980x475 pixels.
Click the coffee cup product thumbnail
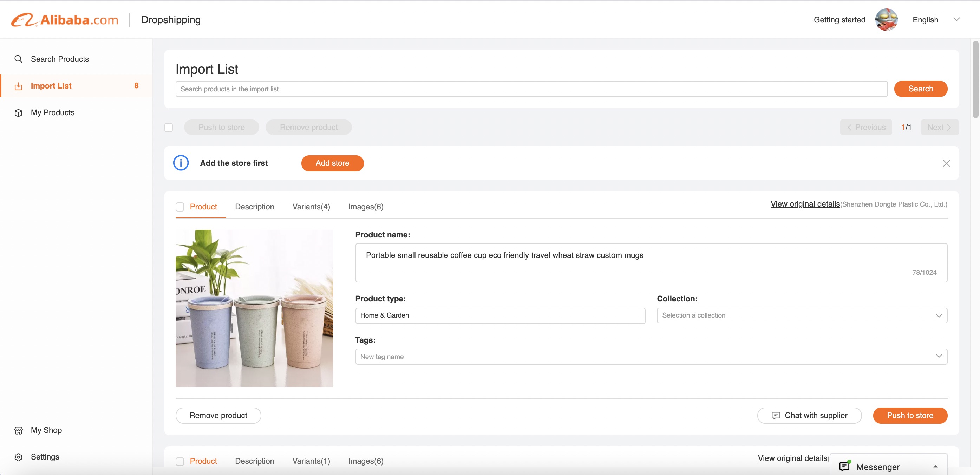254,308
